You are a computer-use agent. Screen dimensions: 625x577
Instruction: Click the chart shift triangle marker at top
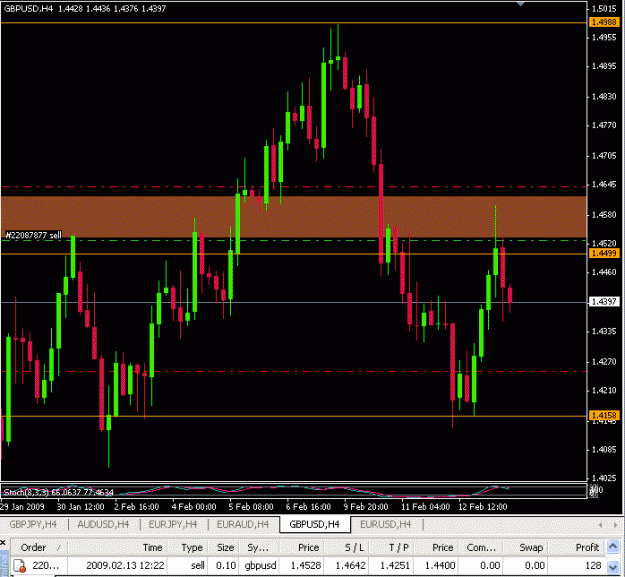[x=521, y=4]
